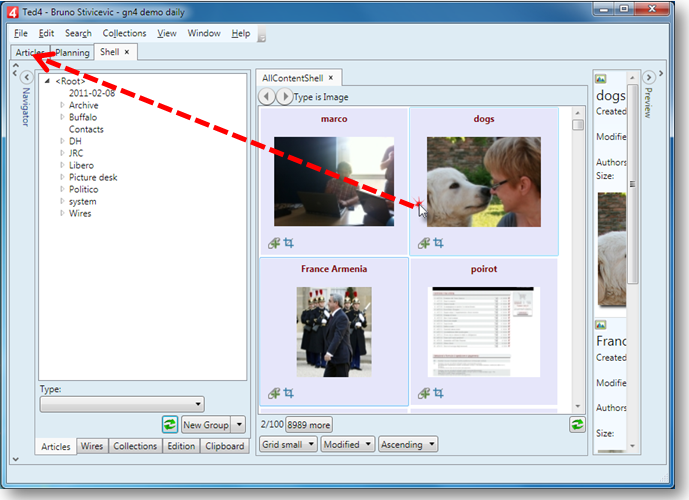Select the 2011-02-08 tree item

[92, 93]
